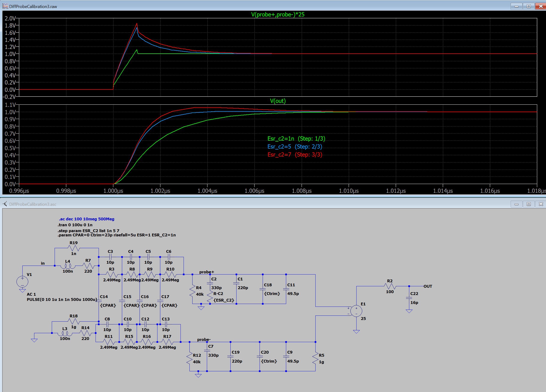This screenshot has width=546, height=392.
Task: Click the Esr_c2=7 step legend entry
Action: click(x=294, y=155)
